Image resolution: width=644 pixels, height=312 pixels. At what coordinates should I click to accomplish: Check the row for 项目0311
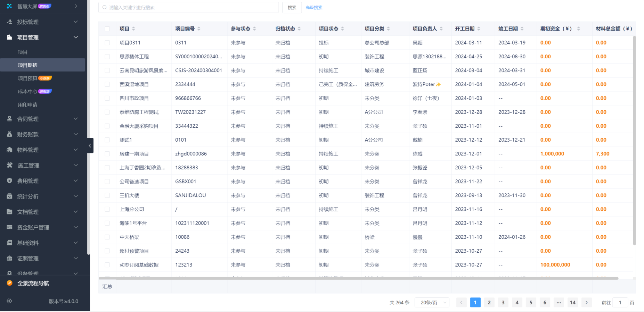tap(107, 43)
